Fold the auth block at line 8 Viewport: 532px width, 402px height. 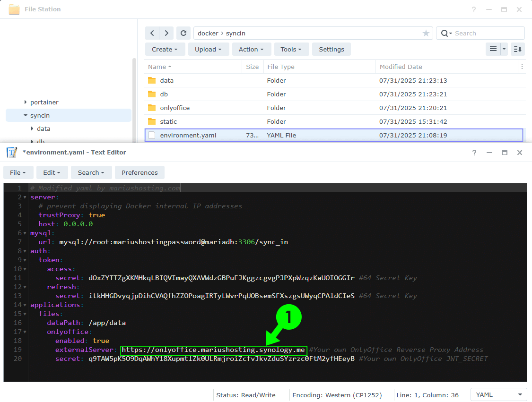pos(25,251)
